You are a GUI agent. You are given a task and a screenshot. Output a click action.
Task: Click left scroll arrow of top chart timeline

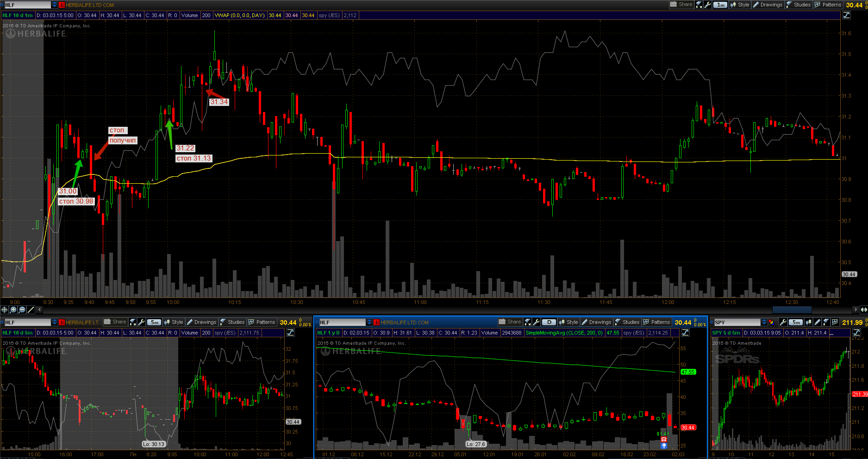point(40,310)
